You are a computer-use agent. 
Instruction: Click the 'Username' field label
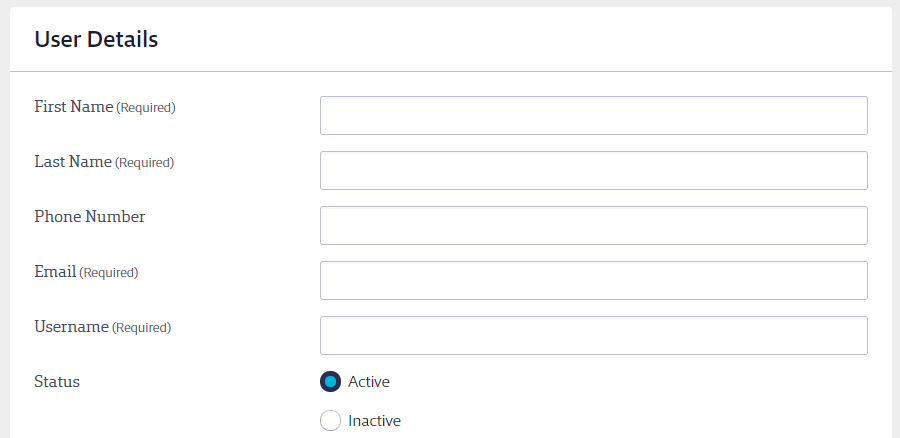click(72, 327)
